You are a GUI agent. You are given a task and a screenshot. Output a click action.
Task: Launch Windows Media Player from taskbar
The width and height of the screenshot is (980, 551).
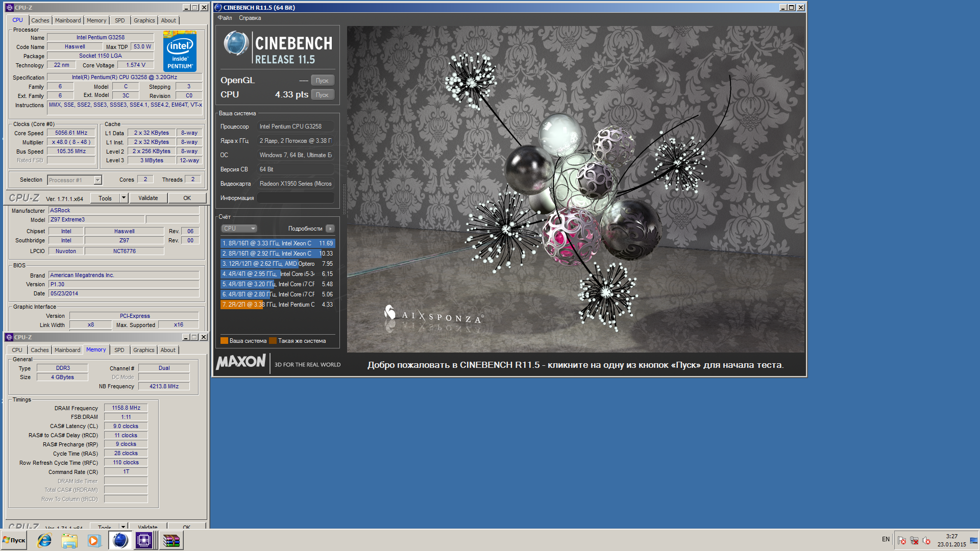click(93, 540)
